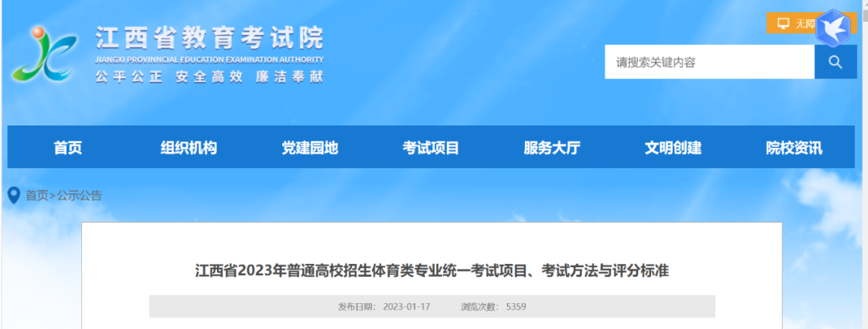This screenshot has height=329, width=868.
Task: Click the article title about 2023年体育类专业统一考试
Action: (x=432, y=271)
